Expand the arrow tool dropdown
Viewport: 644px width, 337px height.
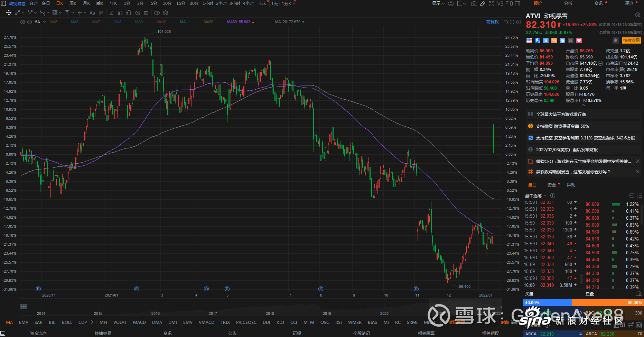(x=84, y=13)
